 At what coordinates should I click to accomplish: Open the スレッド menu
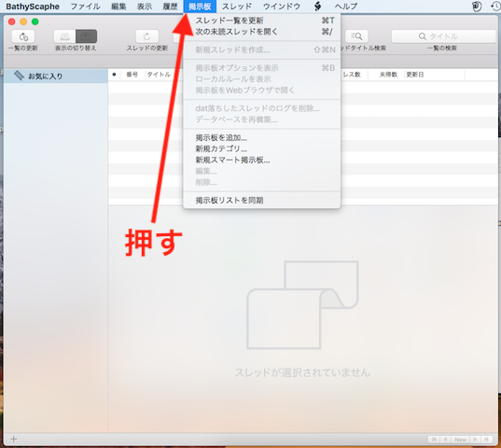pyautogui.click(x=237, y=7)
